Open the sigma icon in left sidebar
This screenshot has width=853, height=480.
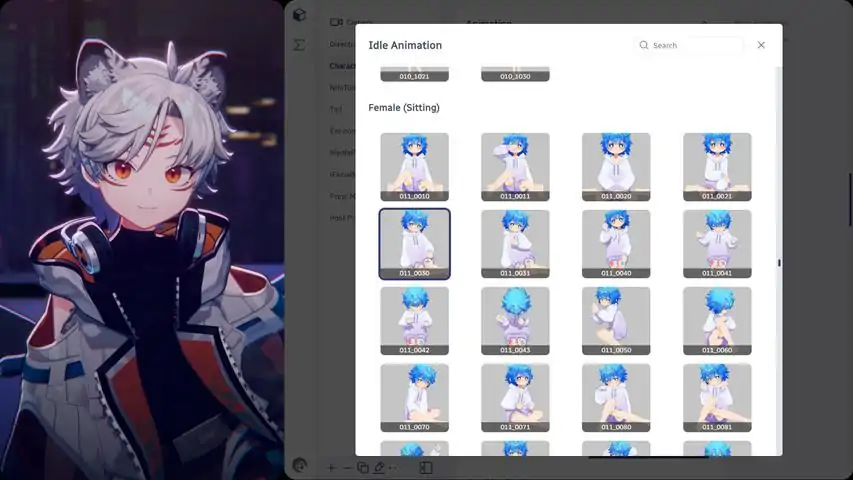[x=299, y=45]
